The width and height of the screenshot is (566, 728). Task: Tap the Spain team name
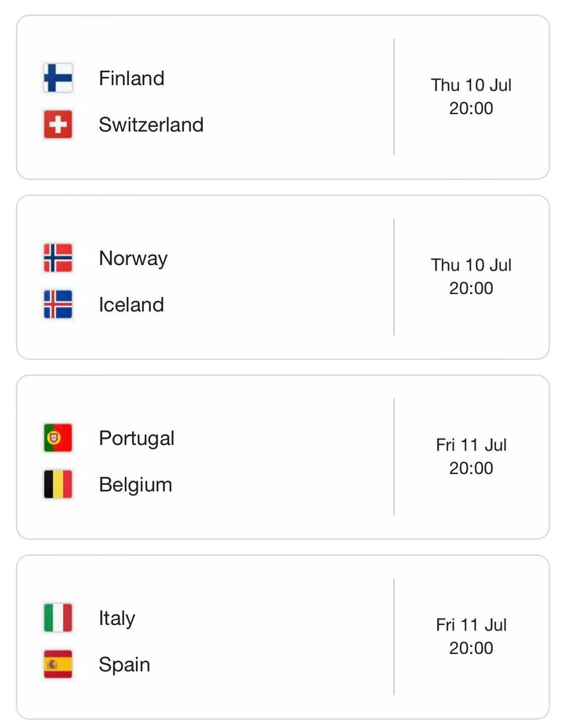pyautogui.click(x=124, y=665)
